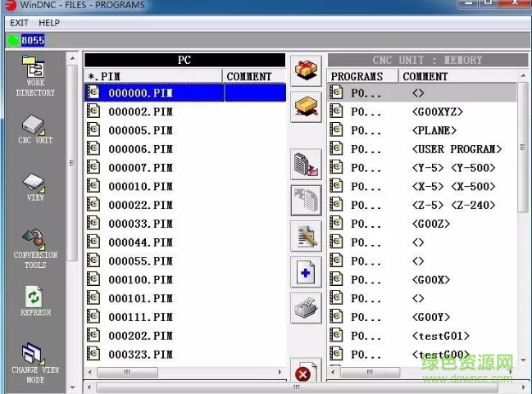Select file 000202.PIM
Screen dimensions: 532x394
(140, 336)
